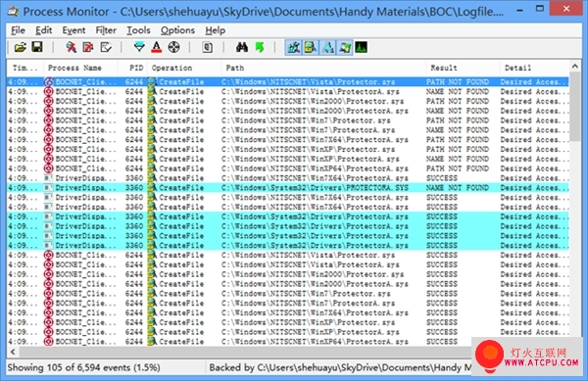Click the Result column header

click(464, 68)
